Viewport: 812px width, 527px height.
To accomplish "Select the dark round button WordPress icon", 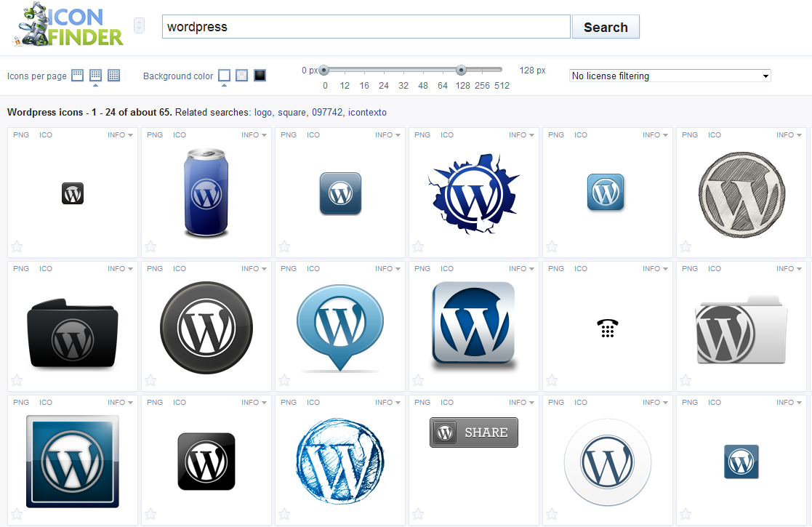I will click(x=206, y=328).
